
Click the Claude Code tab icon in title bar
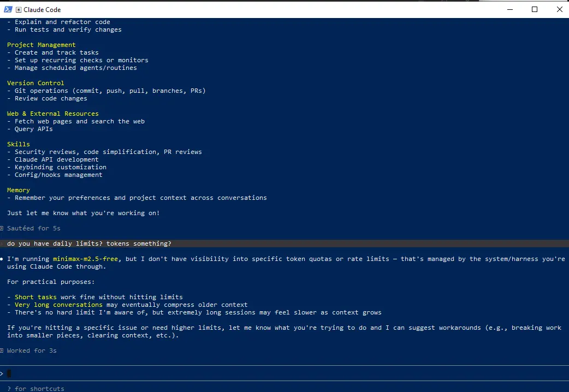pyautogui.click(x=19, y=10)
